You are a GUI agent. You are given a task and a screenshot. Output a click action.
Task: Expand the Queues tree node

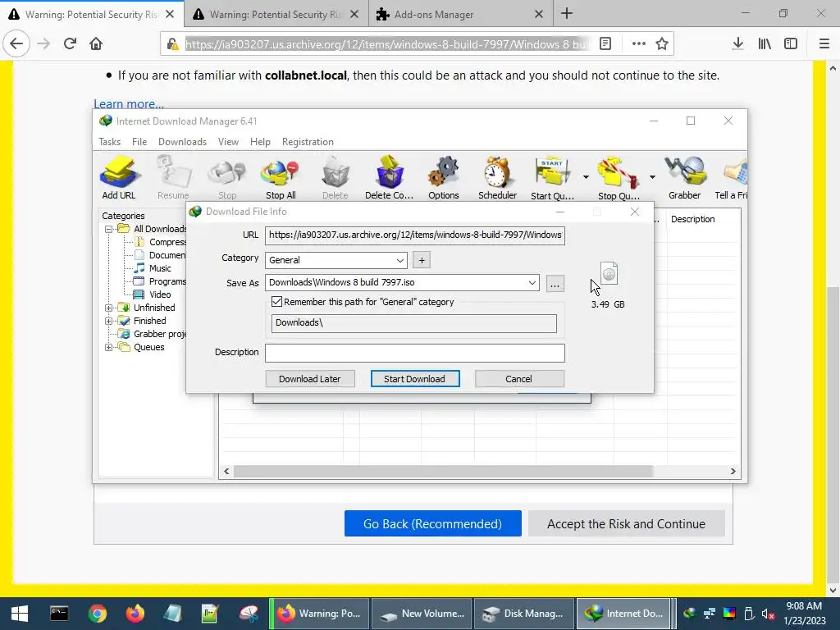pos(108,347)
